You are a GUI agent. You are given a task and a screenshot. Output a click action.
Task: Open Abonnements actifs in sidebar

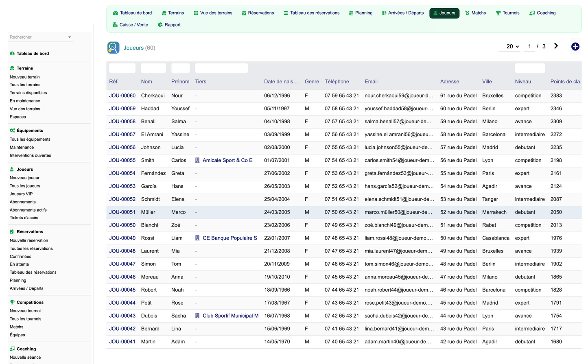click(x=28, y=210)
